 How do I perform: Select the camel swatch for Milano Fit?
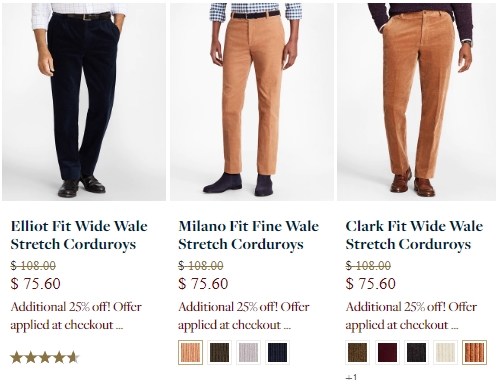click(190, 352)
